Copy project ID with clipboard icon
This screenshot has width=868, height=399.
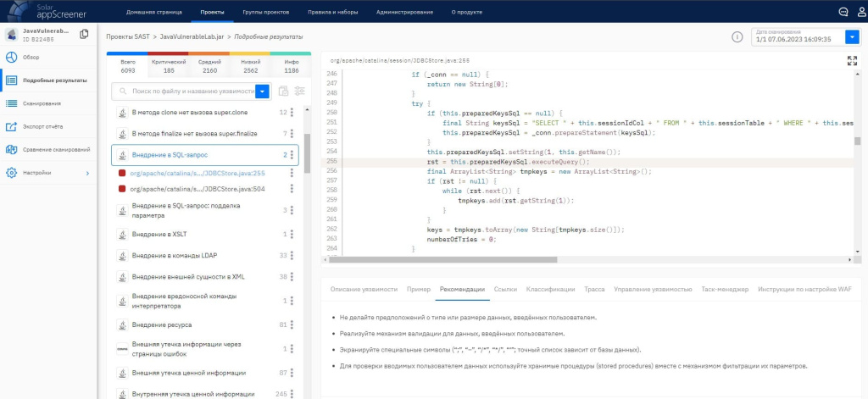(84, 35)
